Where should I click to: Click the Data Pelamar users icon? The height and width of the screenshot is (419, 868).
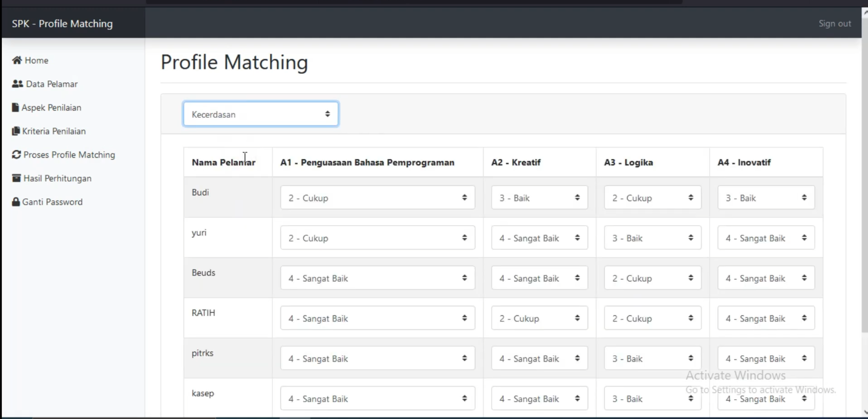[17, 84]
